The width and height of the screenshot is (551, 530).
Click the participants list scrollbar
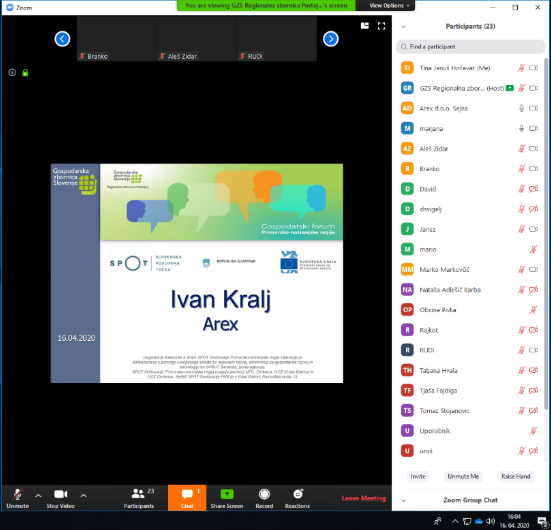(546, 234)
